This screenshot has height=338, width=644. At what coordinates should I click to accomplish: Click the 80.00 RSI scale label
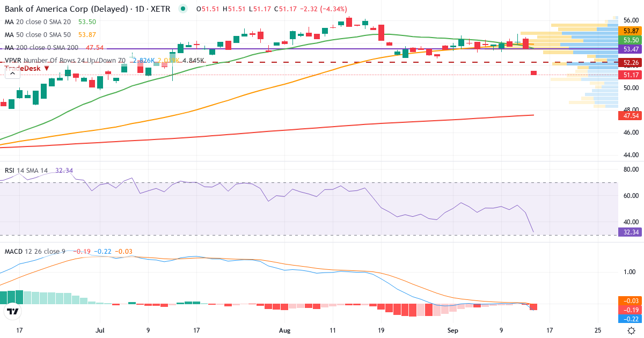click(632, 169)
